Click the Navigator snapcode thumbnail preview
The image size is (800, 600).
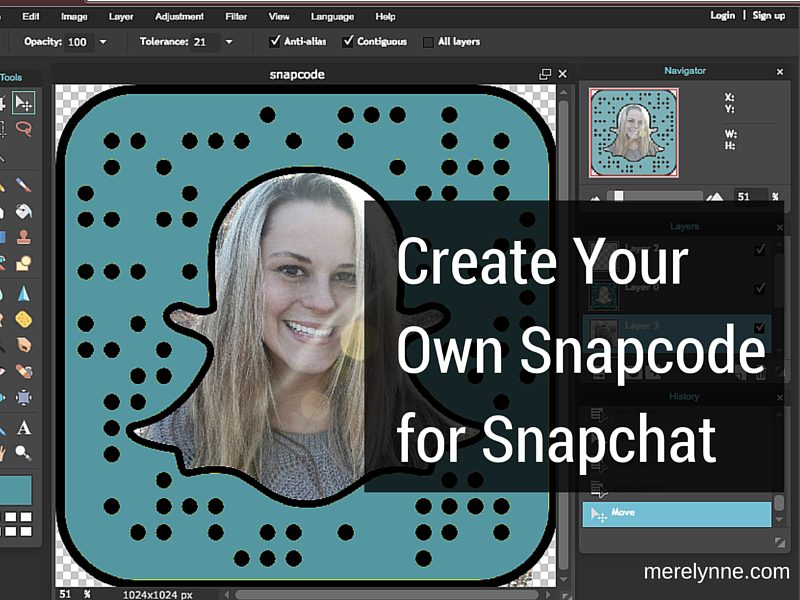click(x=634, y=133)
